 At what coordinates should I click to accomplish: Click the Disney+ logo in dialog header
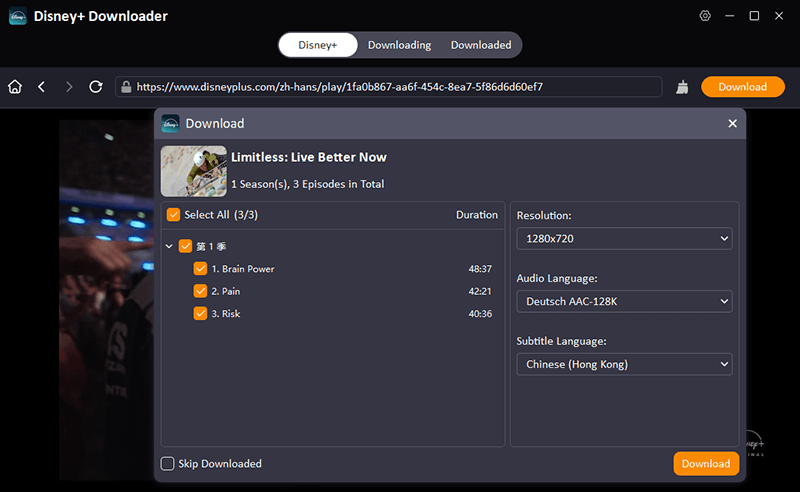pos(170,124)
